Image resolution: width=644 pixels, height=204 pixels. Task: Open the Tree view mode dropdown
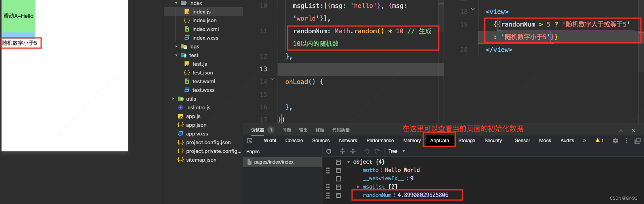click(x=397, y=151)
